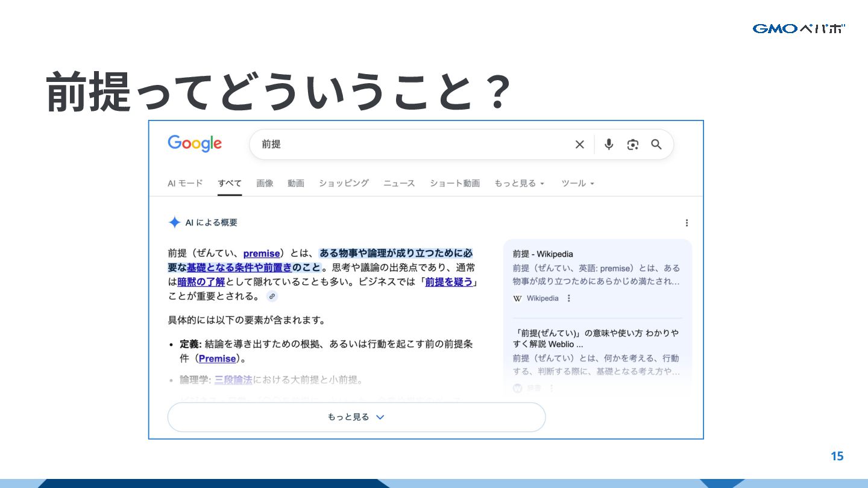Click the AI による概要 heading

pyautogui.click(x=211, y=222)
